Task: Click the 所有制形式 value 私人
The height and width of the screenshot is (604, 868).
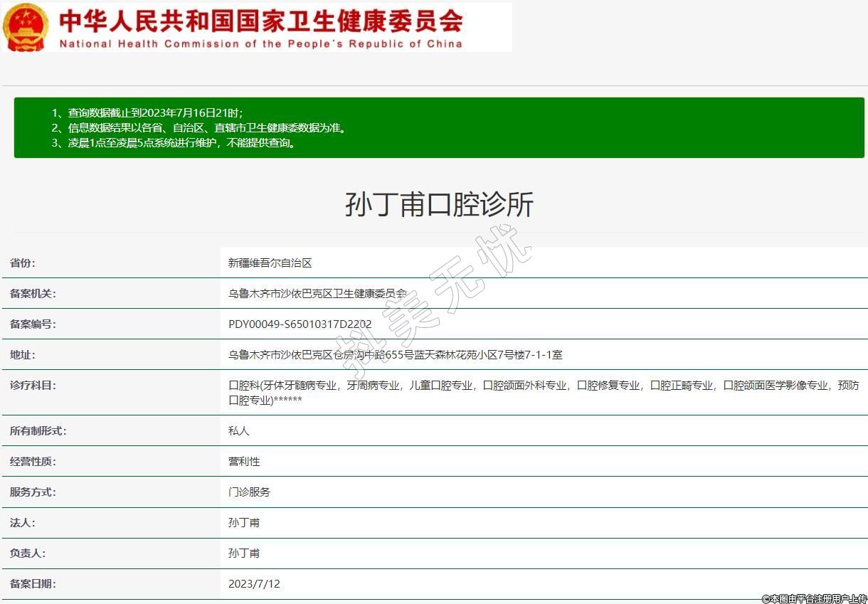Action: pos(239,431)
